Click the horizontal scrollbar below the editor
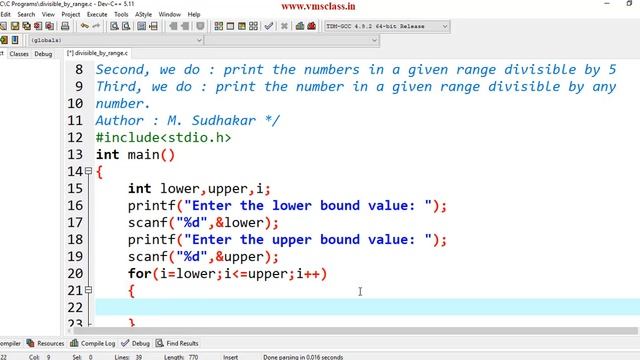The width and height of the screenshot is (640, 360). (x=355, y=331)
